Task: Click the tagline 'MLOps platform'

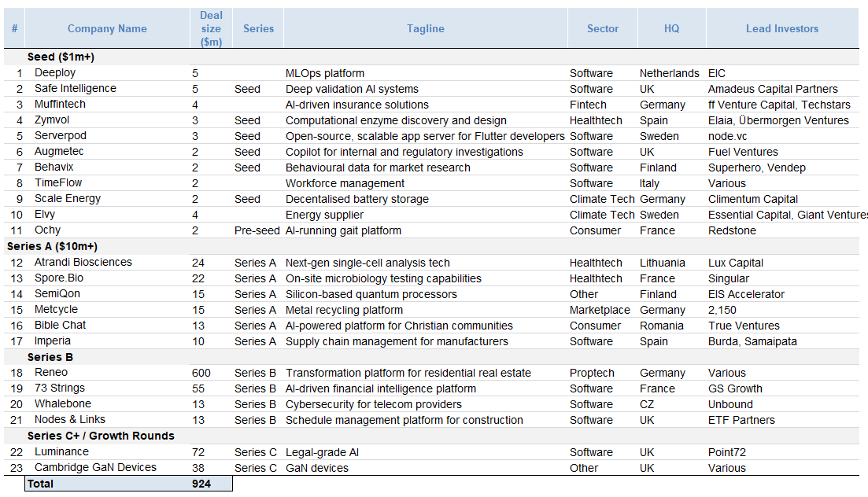Action: (x=325, y=73)
